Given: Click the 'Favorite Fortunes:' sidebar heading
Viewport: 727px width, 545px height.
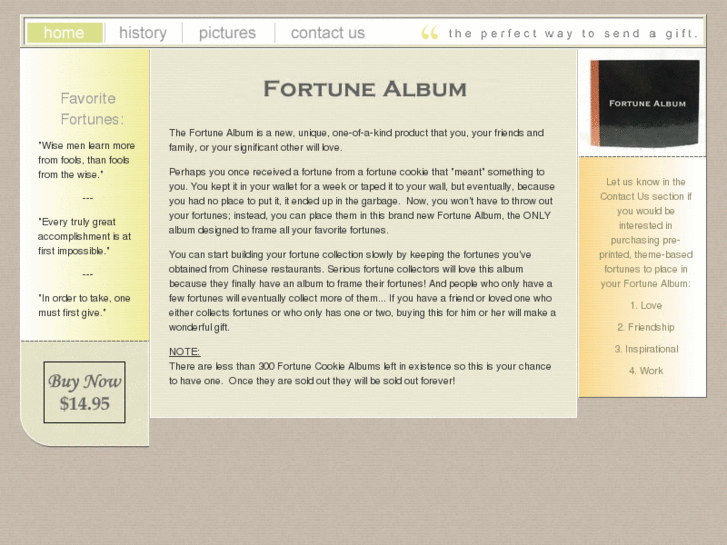Looking at the screenshot, I should (x=92, y=109).
